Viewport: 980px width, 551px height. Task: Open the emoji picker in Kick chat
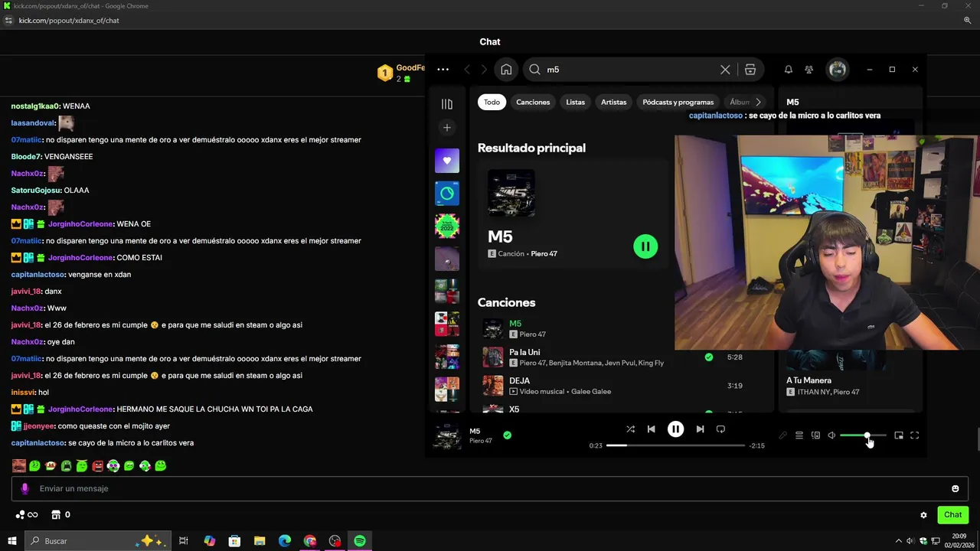(955, 488)
